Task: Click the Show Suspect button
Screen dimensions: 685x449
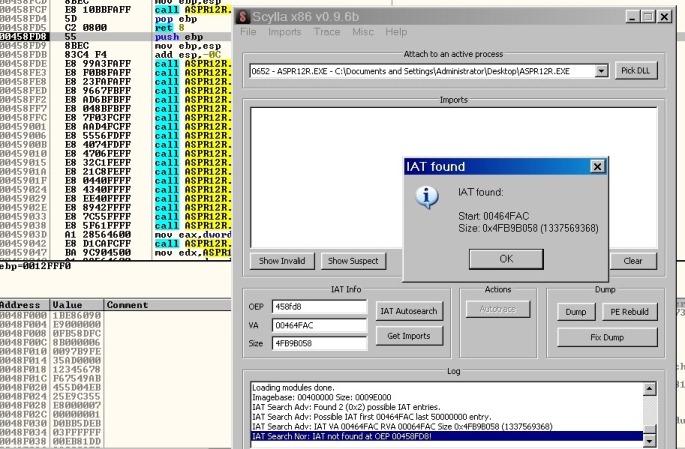Action: pos(353,261)
